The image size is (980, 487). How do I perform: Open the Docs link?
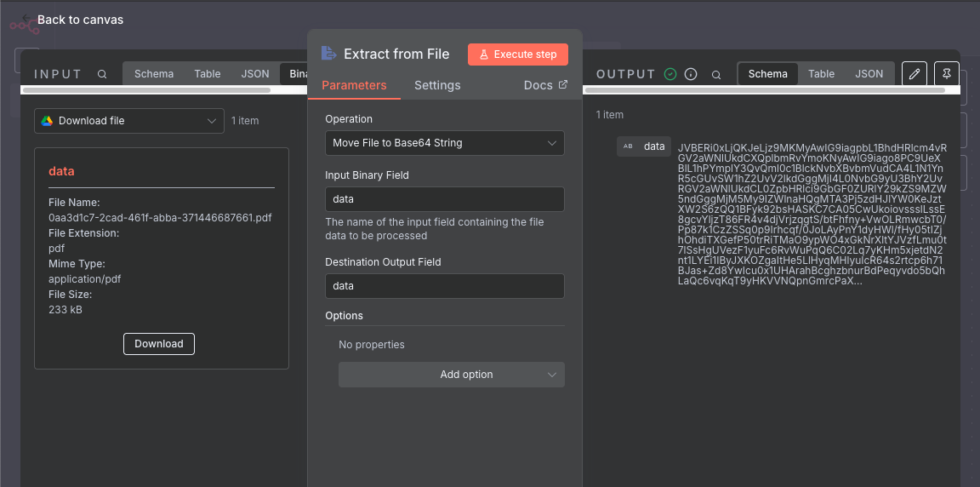pyautogui.click(x=545, y=85)
